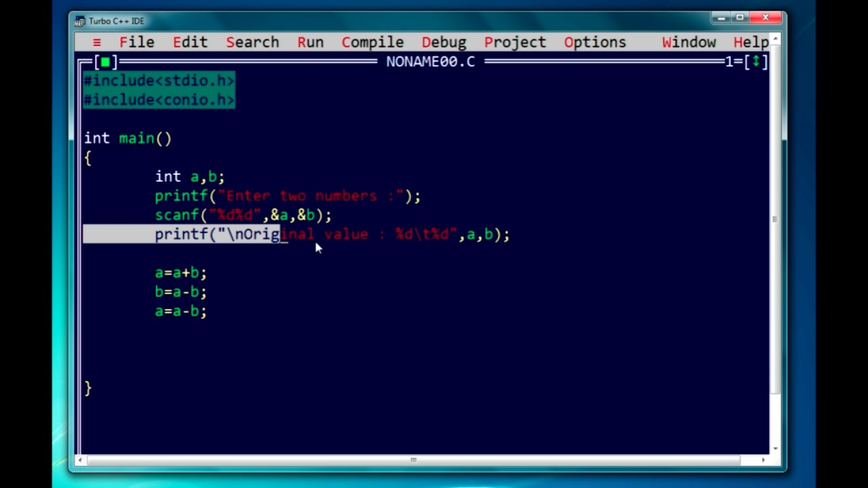Screen dimensions: 868x488
Task: Open the Debug menu
Action: point(444,42)
